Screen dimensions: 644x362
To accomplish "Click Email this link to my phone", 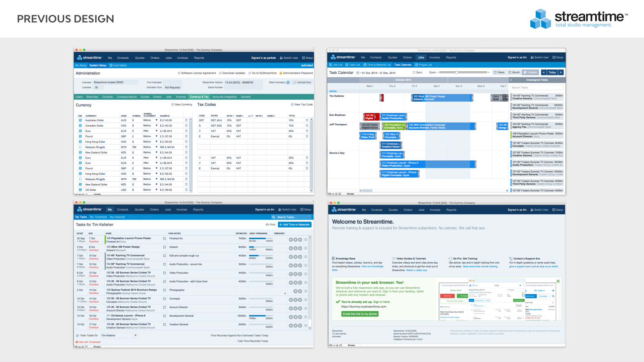I will [360, 314].
